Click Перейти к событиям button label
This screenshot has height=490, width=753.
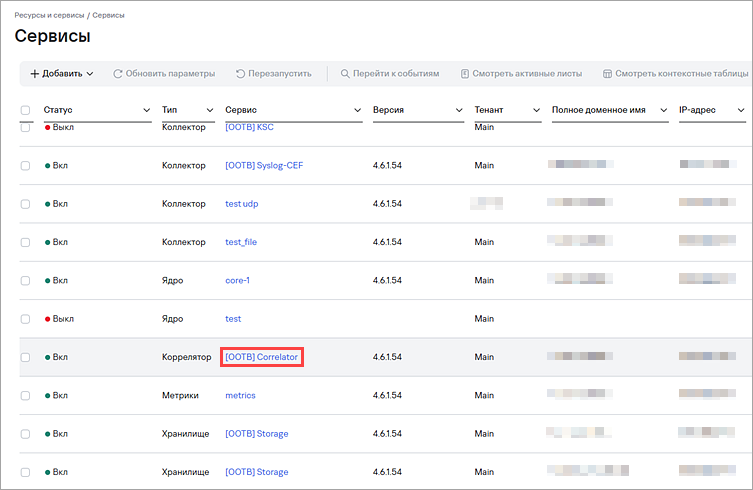[x=396, y=74]
